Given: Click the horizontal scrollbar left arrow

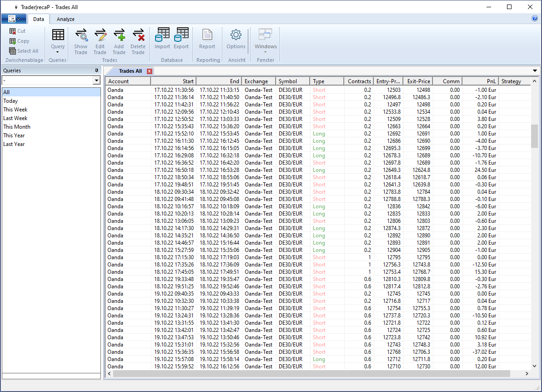Looking at the screenshot, I should 109,374.
